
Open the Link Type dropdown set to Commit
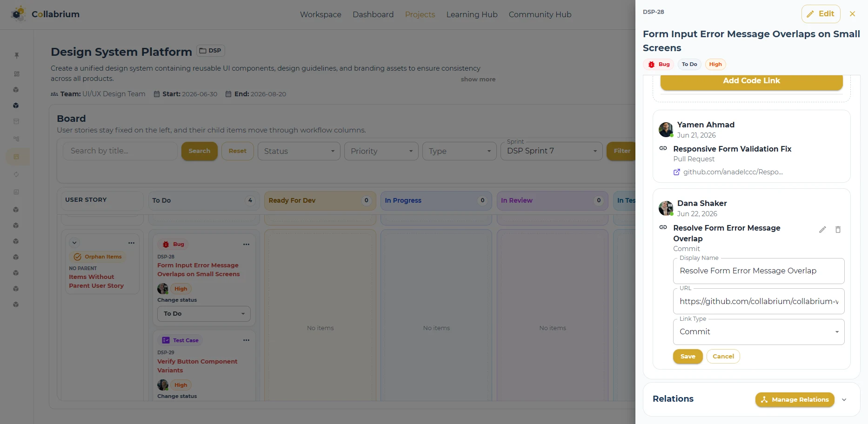point(759,332)
